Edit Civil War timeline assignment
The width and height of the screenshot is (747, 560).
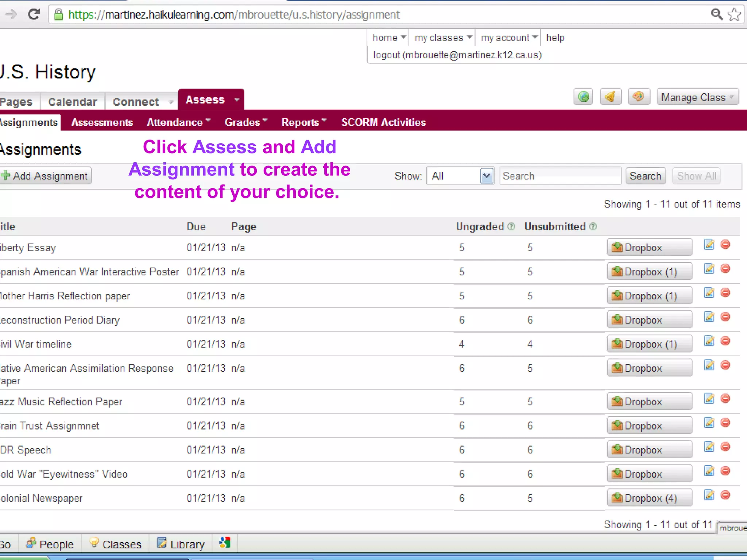click(x=709, y=341)
